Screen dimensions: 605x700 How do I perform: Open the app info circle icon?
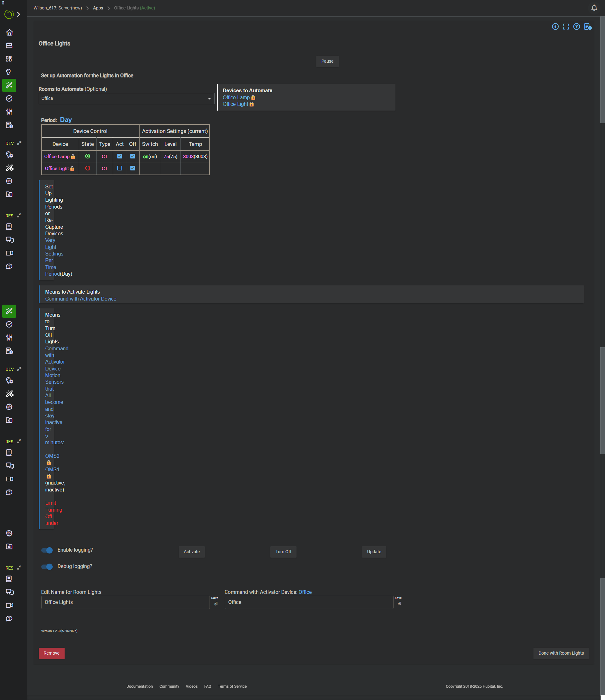[x=555, y=27]
